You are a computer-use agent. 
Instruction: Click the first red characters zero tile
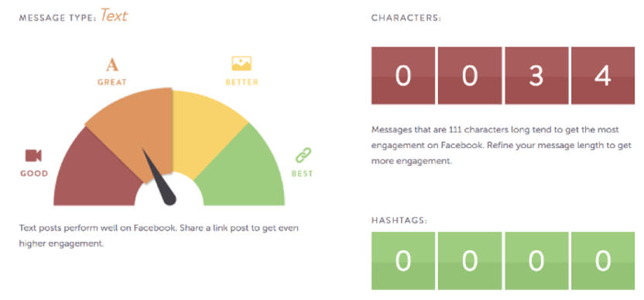pyautogui.click(x=403, y=75)
